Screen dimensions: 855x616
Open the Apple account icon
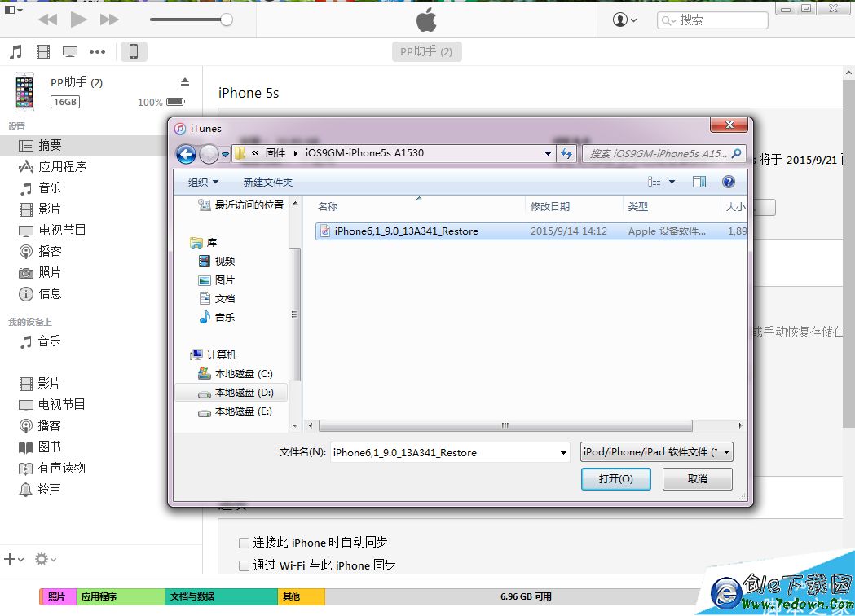click(x=621, y=20)
